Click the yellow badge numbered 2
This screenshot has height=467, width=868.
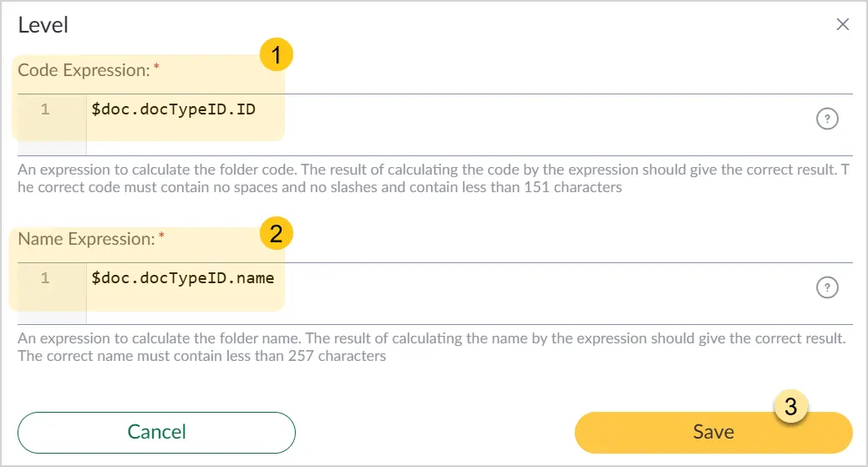click(277, 233)
